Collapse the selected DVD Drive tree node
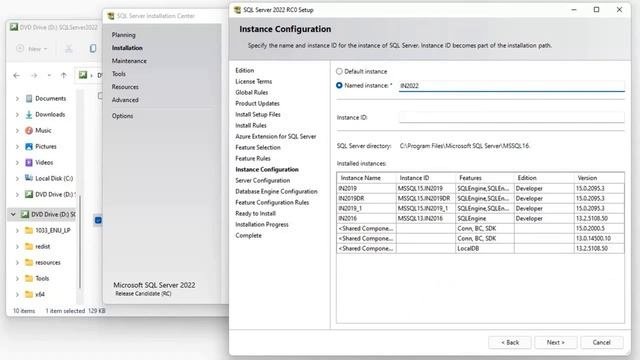The height and width of the screenshot is (360, 640). [x=13, y=214]
